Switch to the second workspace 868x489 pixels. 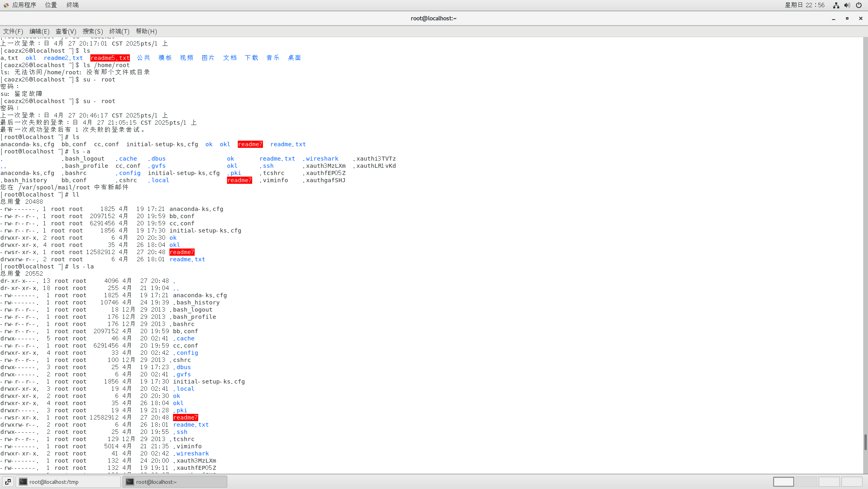click(x=806, y=482)
